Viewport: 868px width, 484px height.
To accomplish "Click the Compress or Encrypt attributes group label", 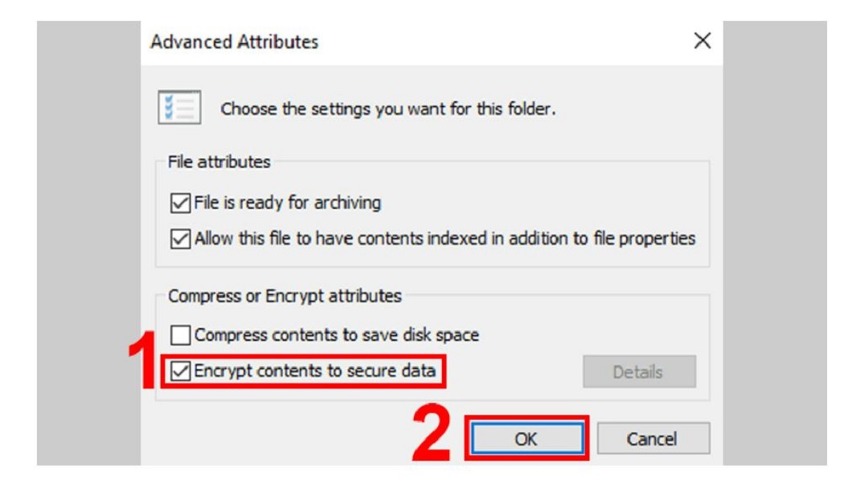I will coord(285,296).
